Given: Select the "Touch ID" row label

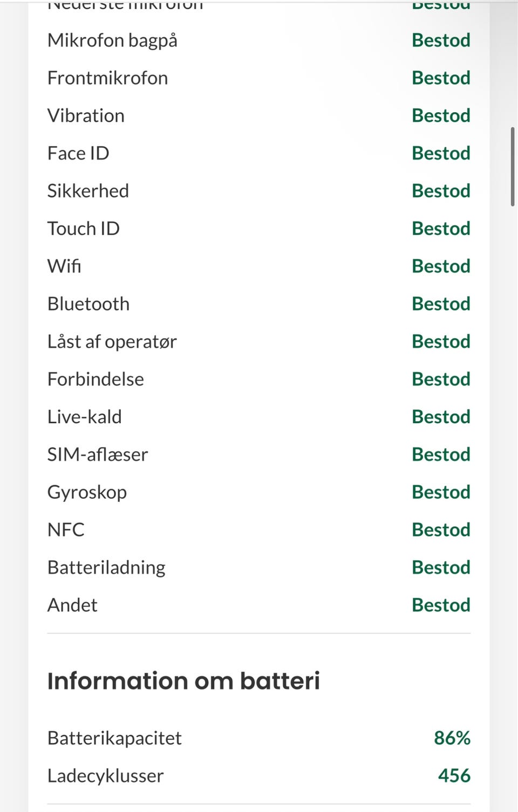Looking at the screenshot, I should tap(83, 229).
